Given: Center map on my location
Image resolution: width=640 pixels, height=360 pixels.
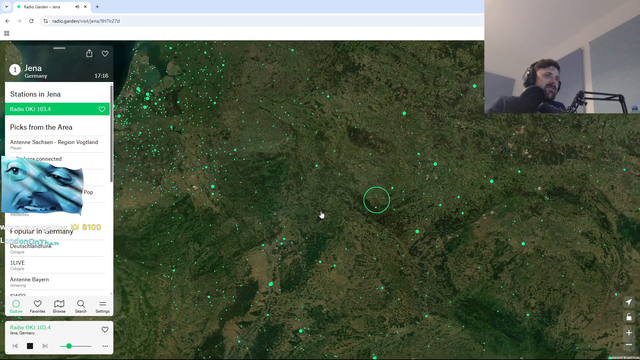Looking at the screenshot, I should [629, 302].
